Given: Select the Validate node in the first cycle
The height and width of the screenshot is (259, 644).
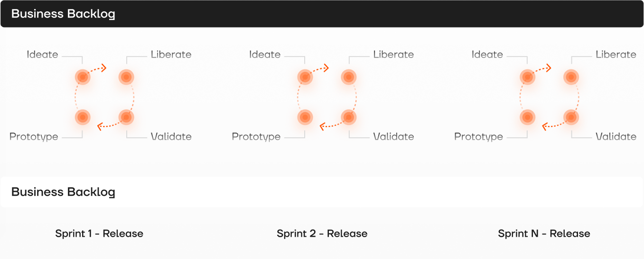Looking at the screenshot, I should click(x=126, y=116).
